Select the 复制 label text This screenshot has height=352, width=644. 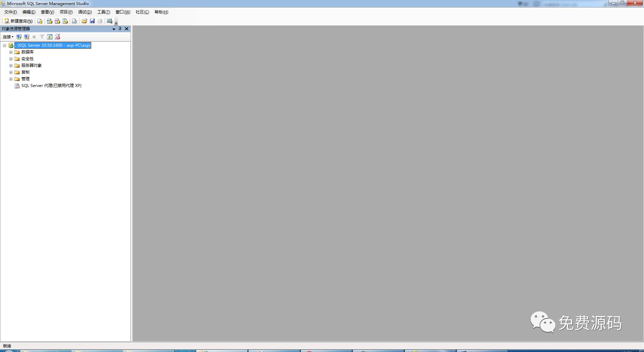[25, 72]
